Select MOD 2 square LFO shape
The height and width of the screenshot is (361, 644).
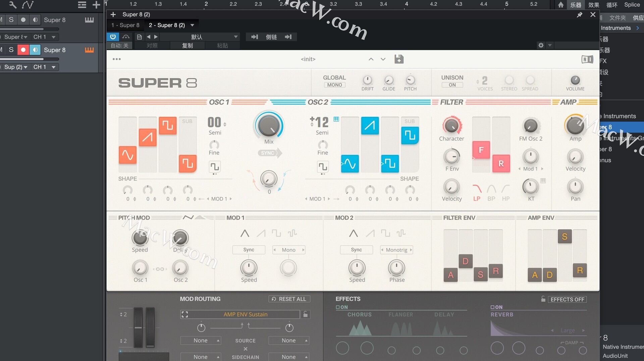pyautogui.click(x=385, y=233)
